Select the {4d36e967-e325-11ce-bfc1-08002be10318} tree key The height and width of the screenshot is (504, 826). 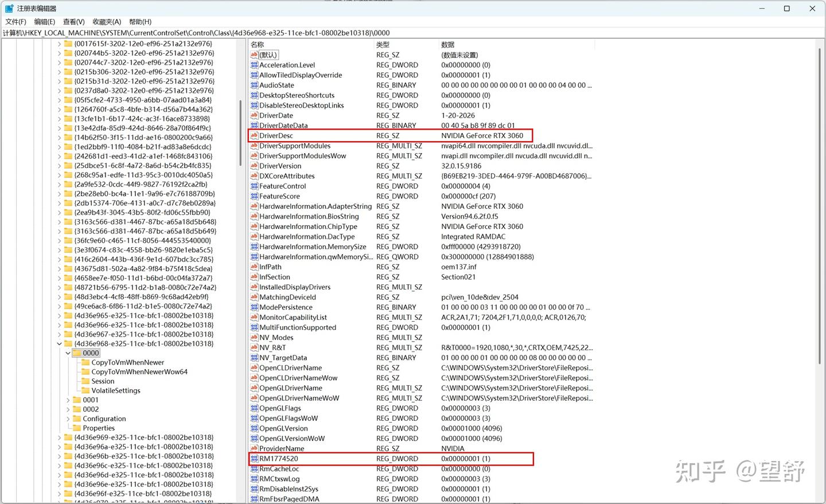[x=143, y=334]
